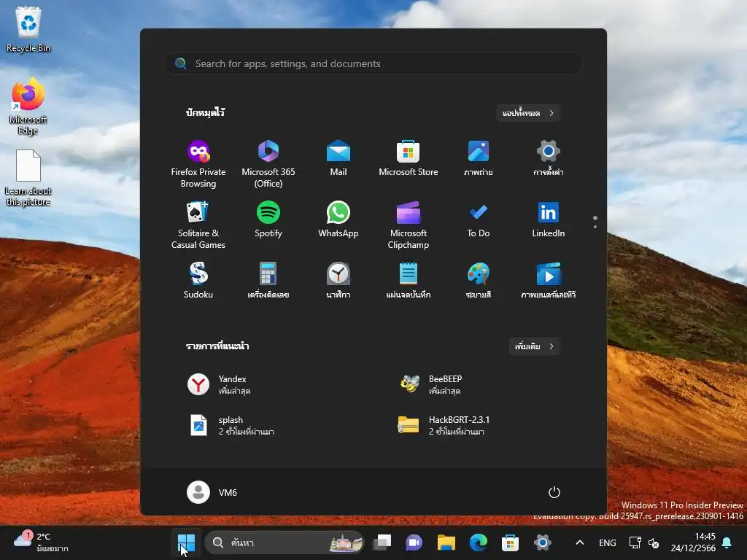Screen dimensions: 747x560
Task: Open the splash image file
Action: (281, 425)
